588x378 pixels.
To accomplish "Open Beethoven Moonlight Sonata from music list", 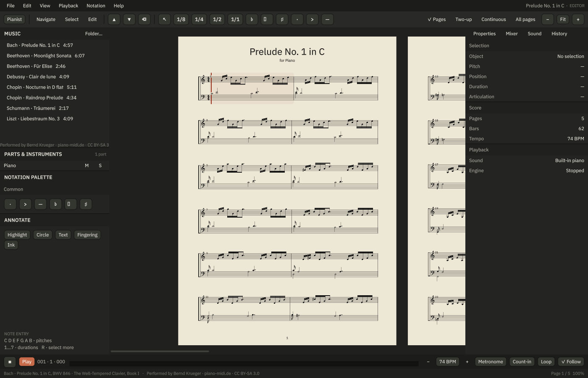I will coord(55,55).
